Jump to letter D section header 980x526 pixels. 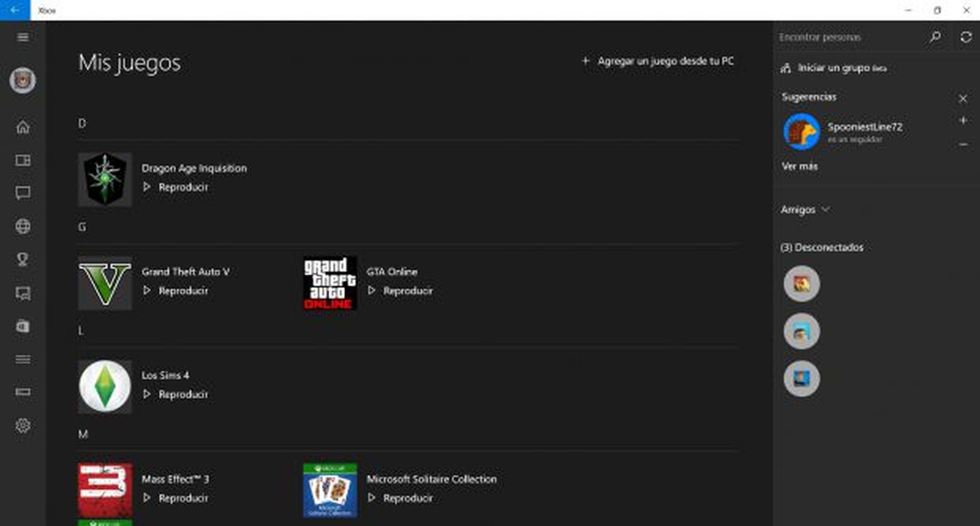pyautogui.click(x=82, y=123)
